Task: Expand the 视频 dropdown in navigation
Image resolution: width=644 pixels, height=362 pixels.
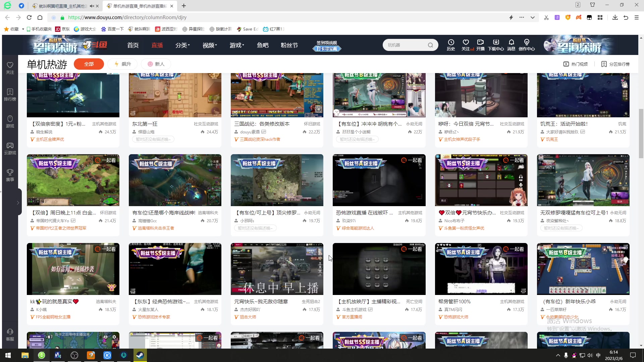Action: pos(210,45)
